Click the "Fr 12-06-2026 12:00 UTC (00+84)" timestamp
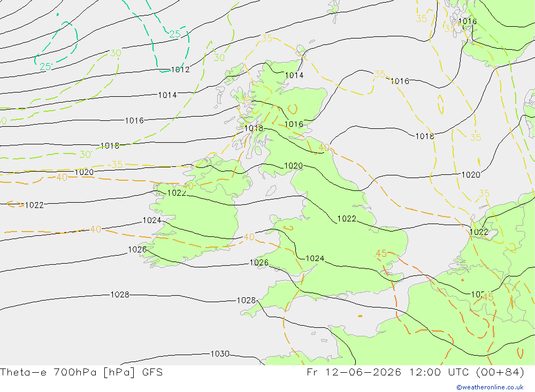Screen dimensions: 535x392 [415, 372]
